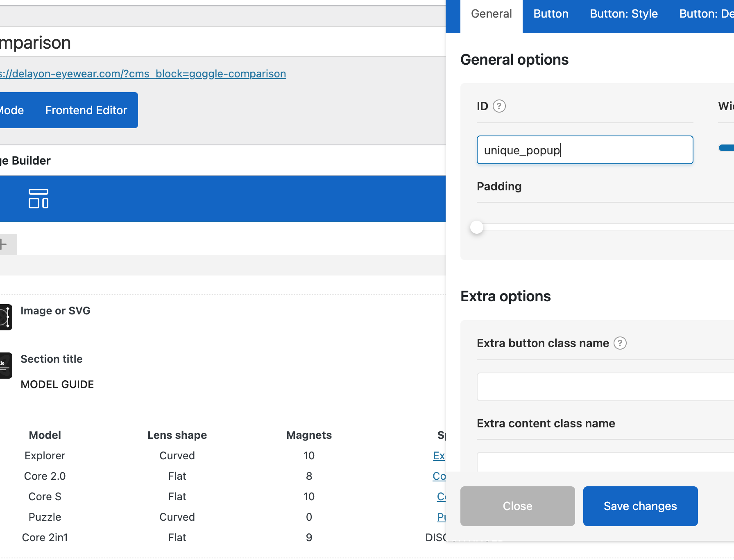Click the Padding slider handle
The image size is (734, 560).
tap(477, 227)
